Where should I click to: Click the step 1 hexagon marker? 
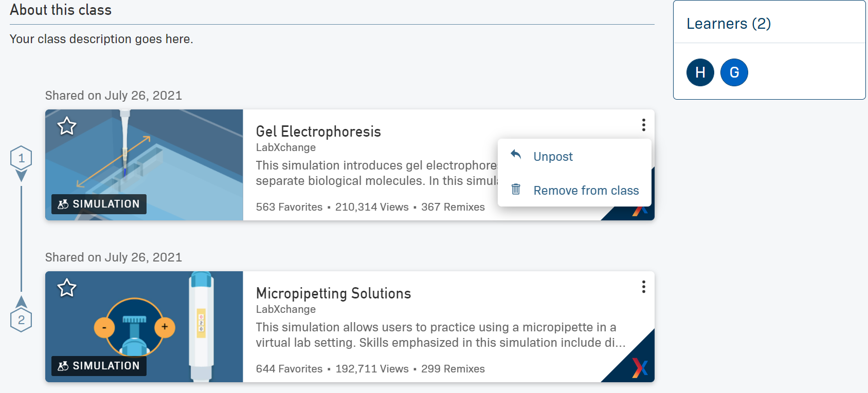(x=21, y=158)
